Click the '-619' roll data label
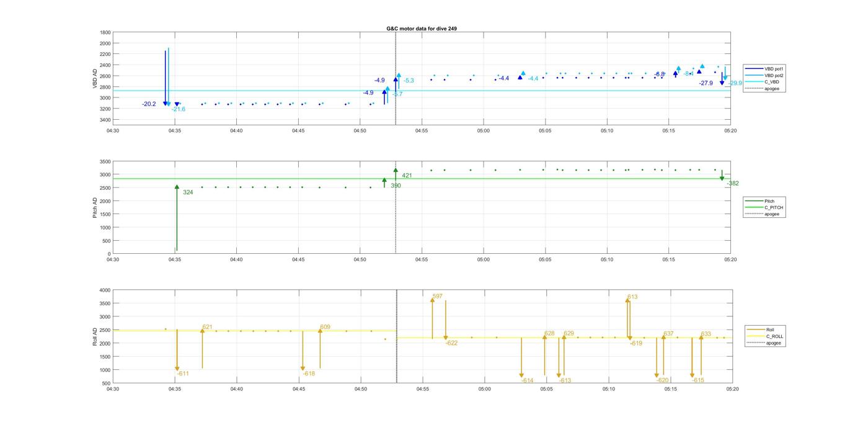 (636, 343)
